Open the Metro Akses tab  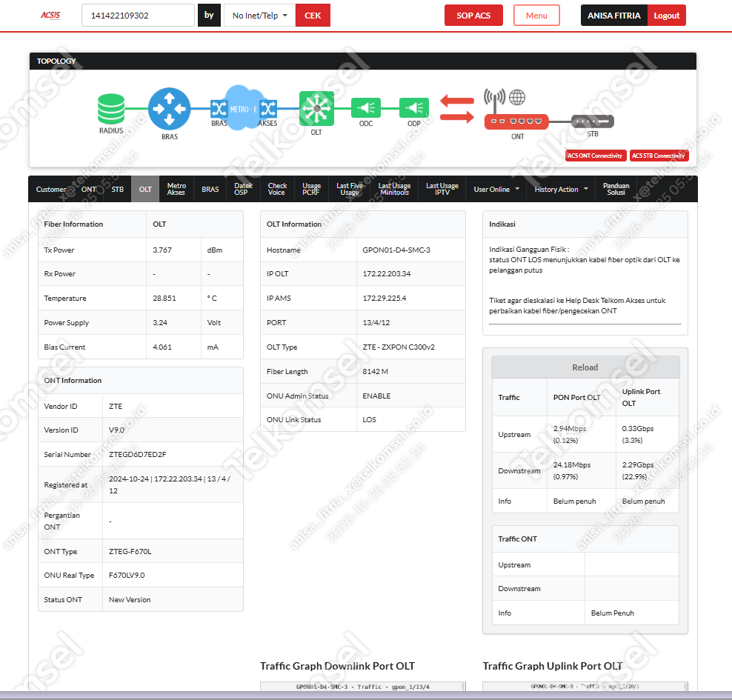click(x=176, y=189)
